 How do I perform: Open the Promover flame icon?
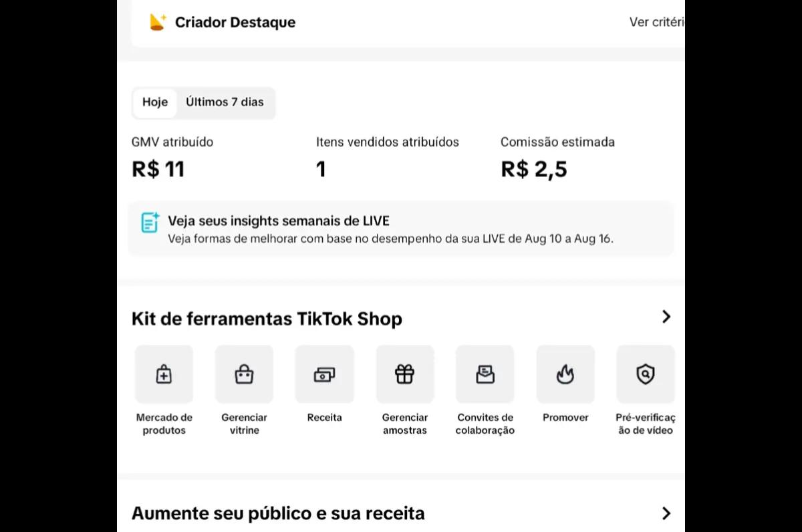pos(565,374)
